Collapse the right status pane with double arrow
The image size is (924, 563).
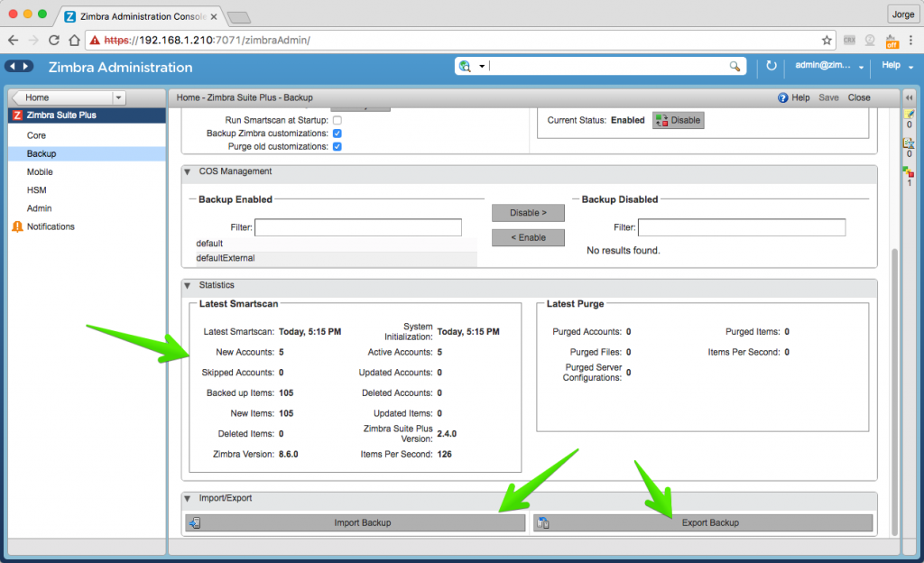click(x=910, y=97)
